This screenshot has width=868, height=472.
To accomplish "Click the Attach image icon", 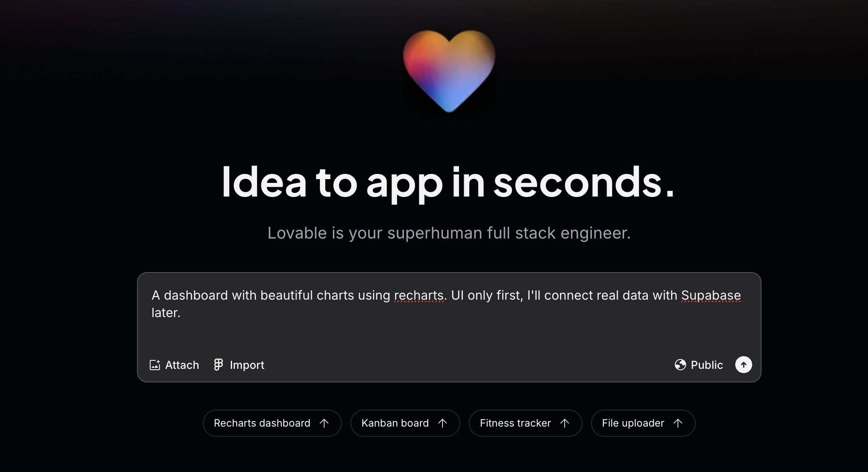I will [155, 365].
